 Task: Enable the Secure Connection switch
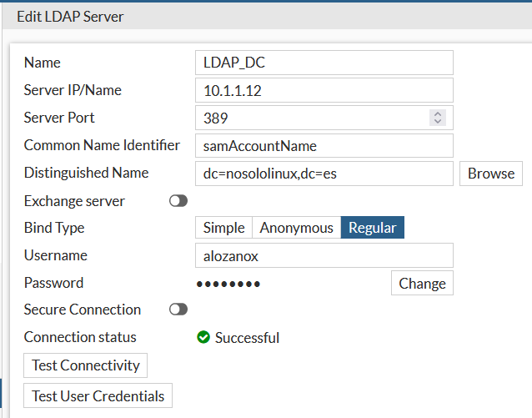pyautogui.click(x=178, y=310)
